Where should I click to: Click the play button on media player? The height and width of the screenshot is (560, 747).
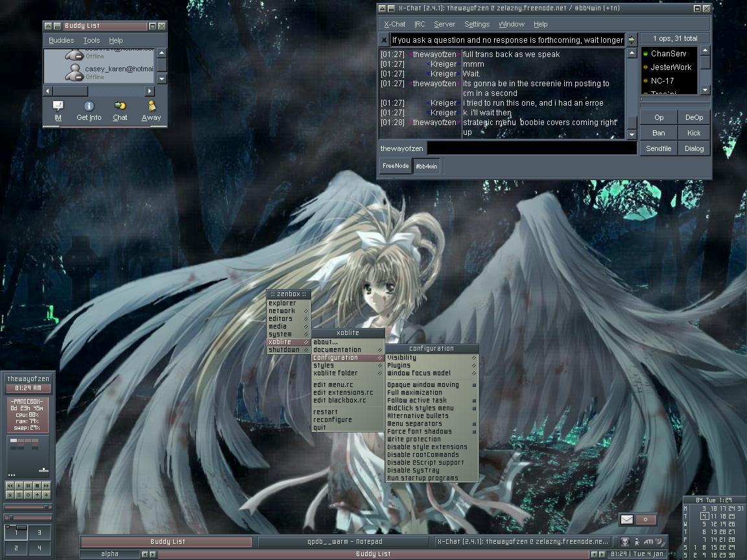point(19,485)
